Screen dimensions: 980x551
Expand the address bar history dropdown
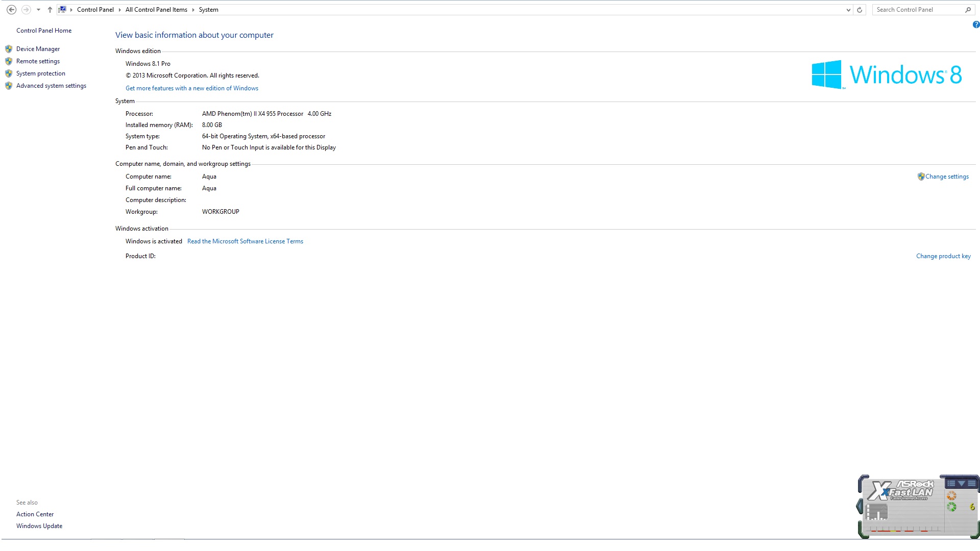[x=848, y=10]
